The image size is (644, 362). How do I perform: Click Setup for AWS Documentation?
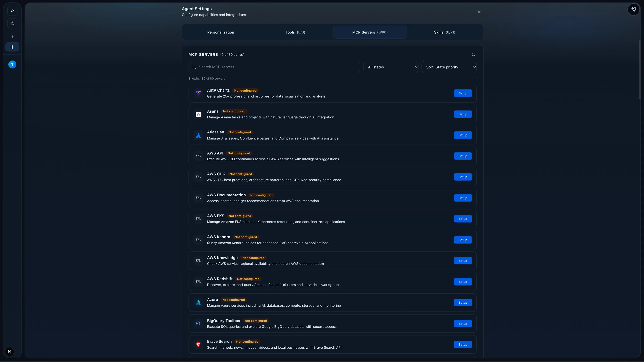point(463,198)
